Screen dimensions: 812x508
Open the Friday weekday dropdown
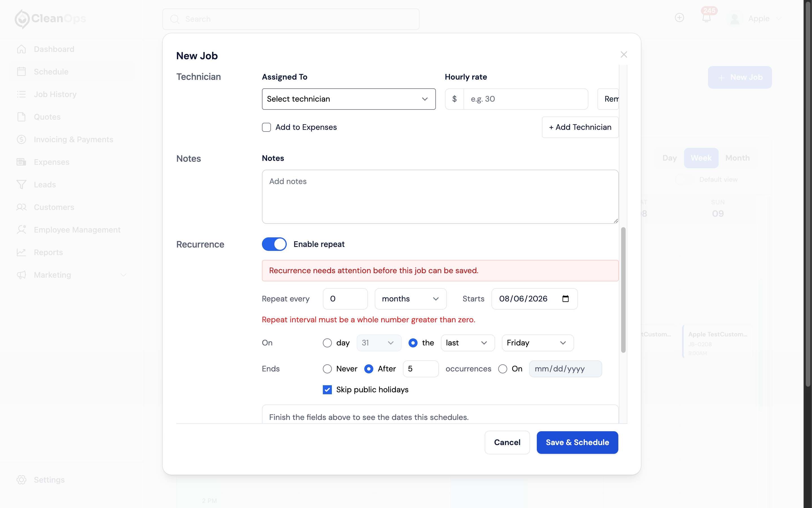coord(538,343)
